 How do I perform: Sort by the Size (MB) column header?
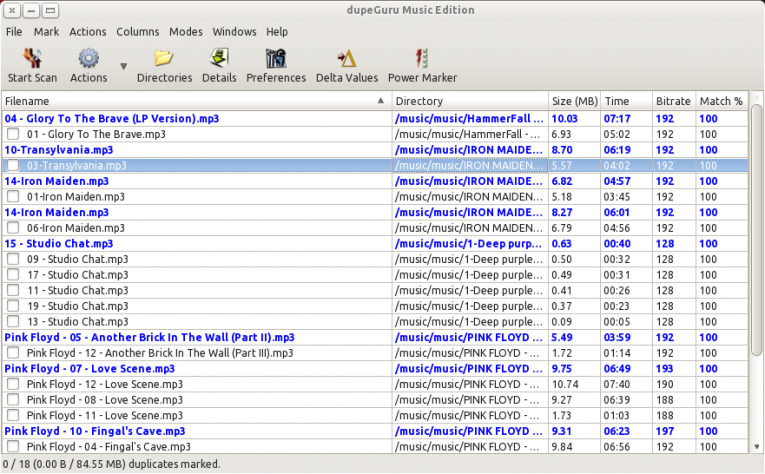pyautogui.click(x=574, y=101)
